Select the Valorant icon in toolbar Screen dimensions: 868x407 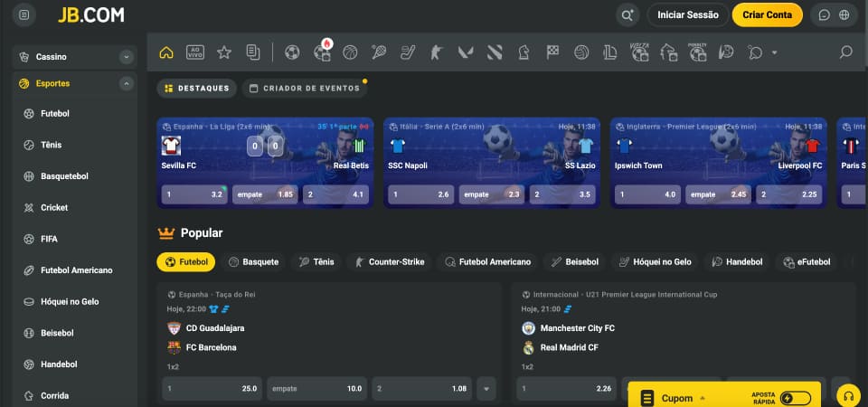click(x=465, y=52)
